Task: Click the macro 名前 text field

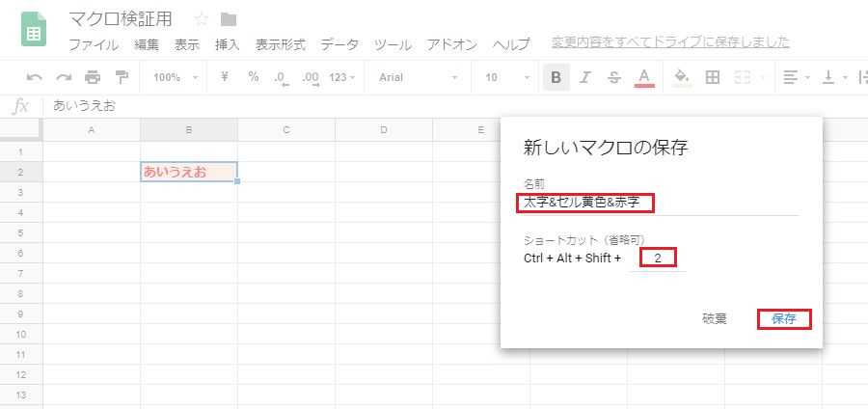Action: [x=617, y=203]
